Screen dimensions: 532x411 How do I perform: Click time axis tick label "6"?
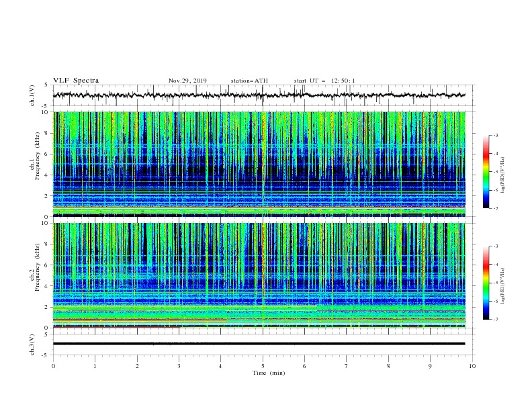coord(304,366)
